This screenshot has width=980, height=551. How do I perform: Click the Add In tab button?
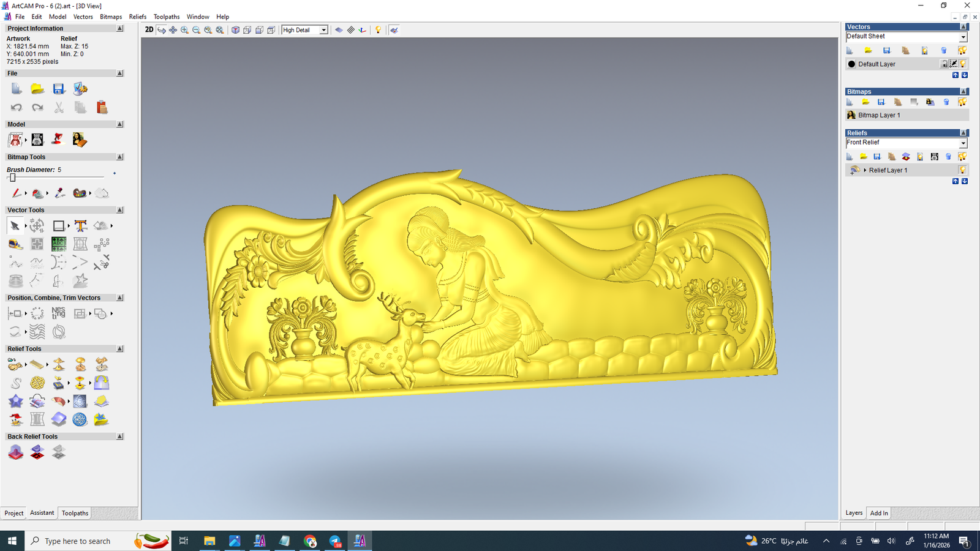click(x=879, y=513)
